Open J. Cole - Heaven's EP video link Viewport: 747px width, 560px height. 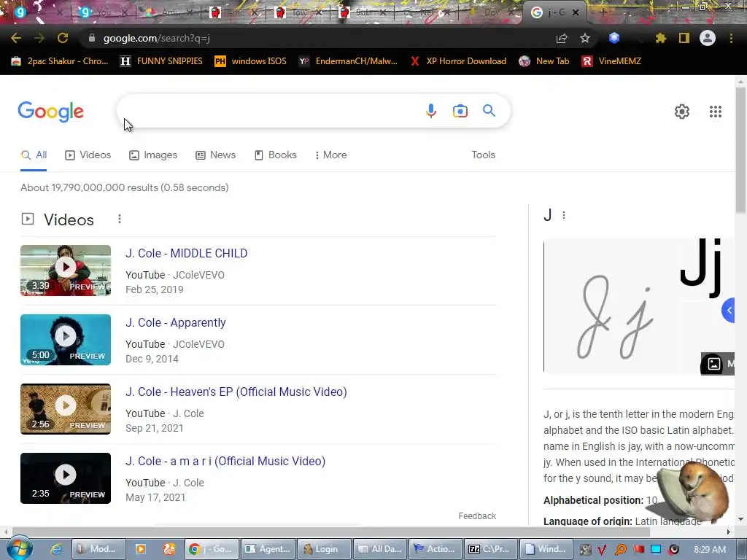point(236,392)
